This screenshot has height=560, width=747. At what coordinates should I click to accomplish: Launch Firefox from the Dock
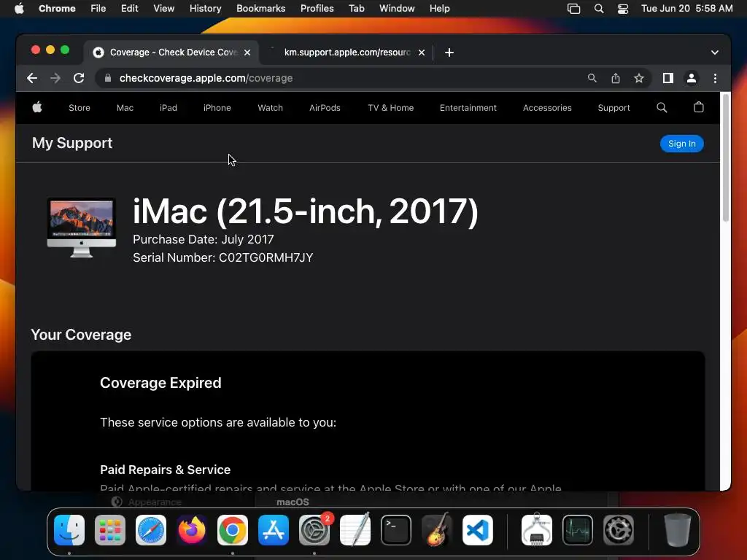click(192, 530)
